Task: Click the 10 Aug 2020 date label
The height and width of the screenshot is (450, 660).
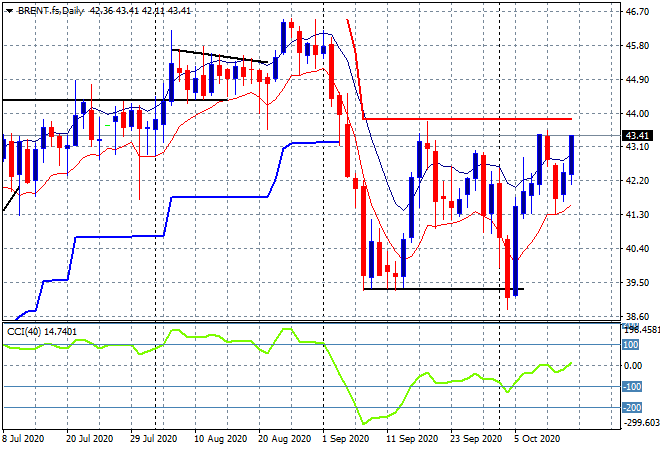Action: [x=220, y=439]
